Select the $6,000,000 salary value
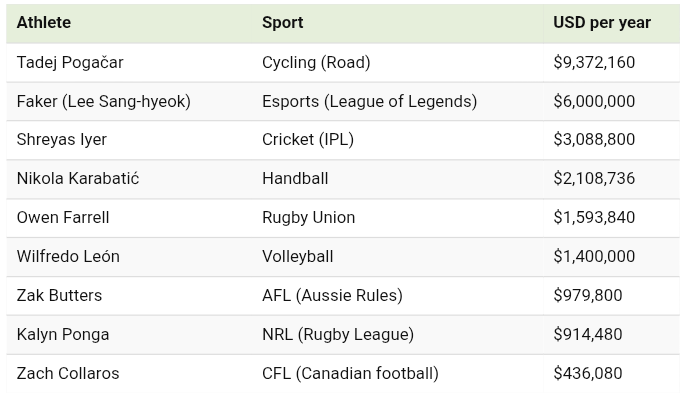 click(x=594, y=101)
